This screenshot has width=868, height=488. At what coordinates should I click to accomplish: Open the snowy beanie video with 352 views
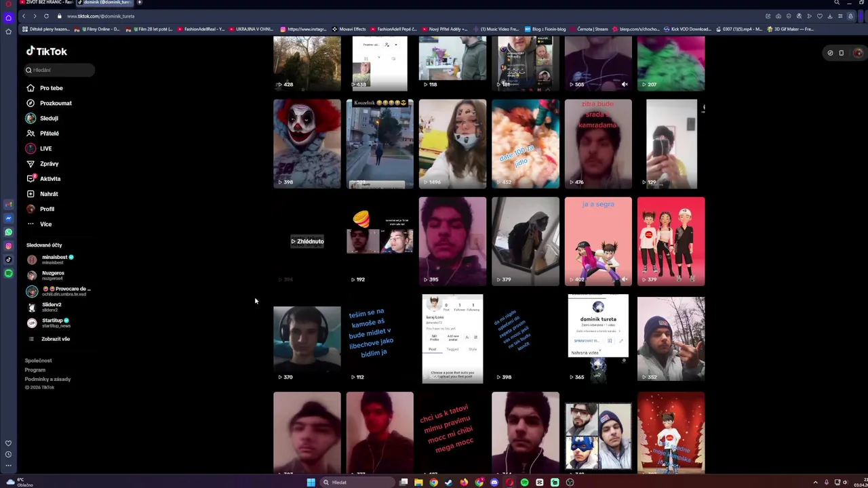pyautogui.click(x=671, y=339)
